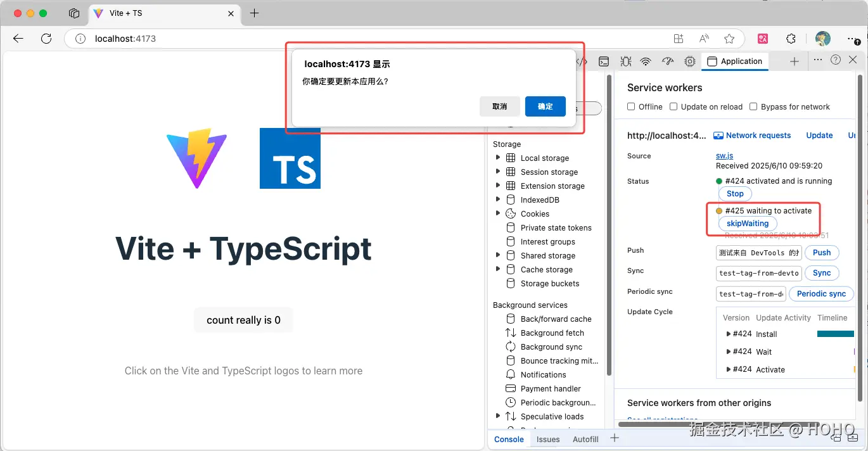Click the Push button
The image size is (868, 451).
822,253
